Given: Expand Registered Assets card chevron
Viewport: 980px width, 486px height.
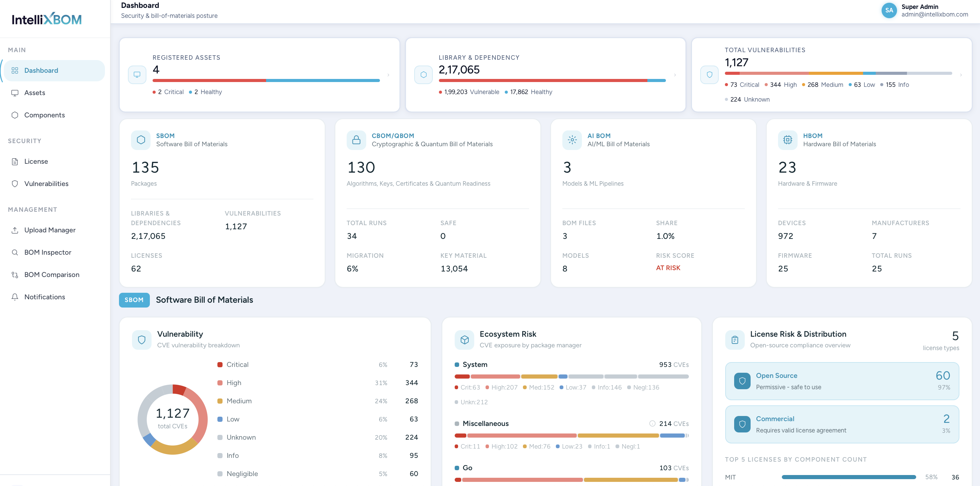Looking at the screenshot, I should 388,75.
